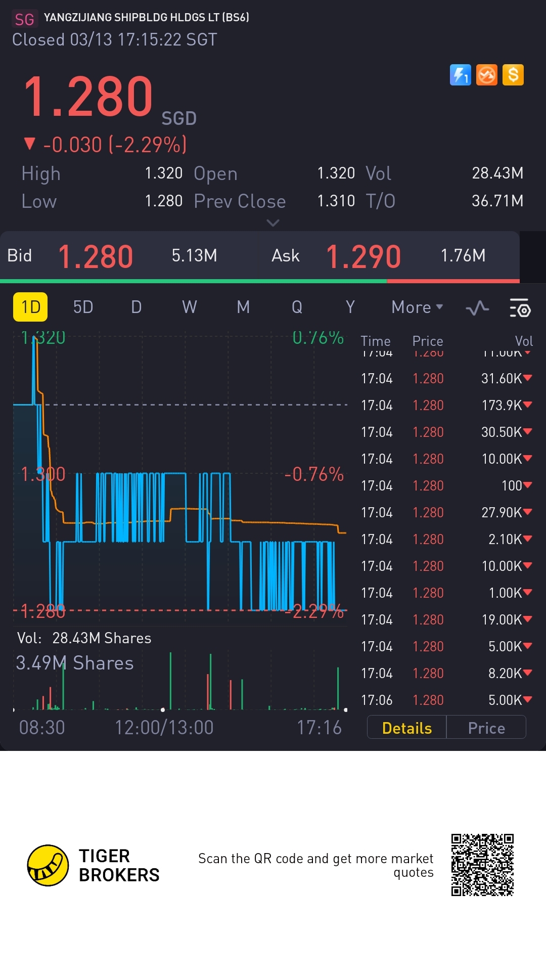This screenshot has height=980, width=546.
Task: Tap the QR code image
Action: 482,865
